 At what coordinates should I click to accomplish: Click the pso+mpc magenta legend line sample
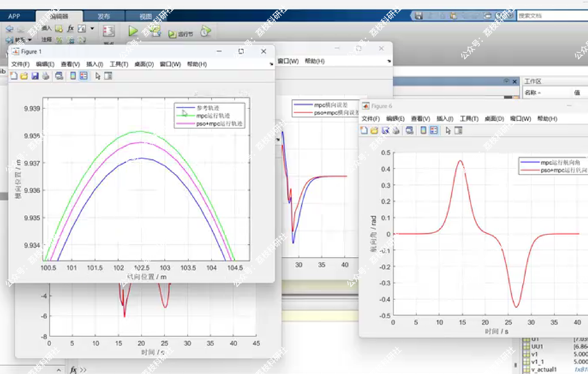pyautogui.click(x=185, y=124)
